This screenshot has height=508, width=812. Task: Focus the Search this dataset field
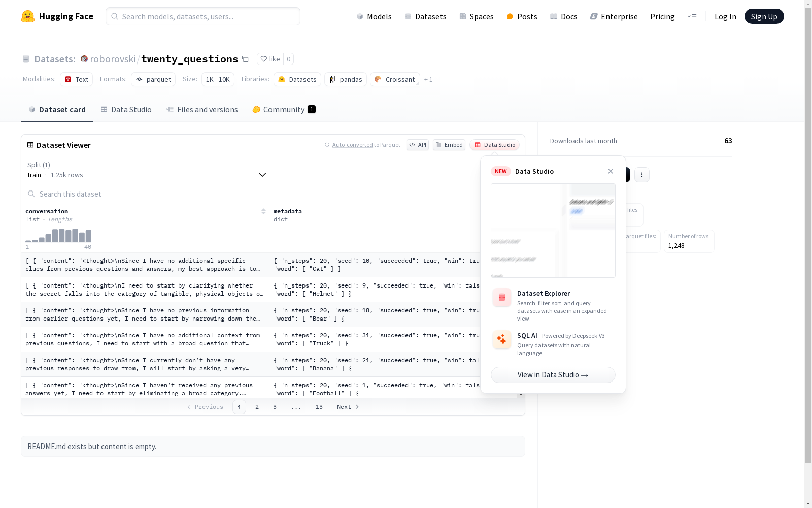click(251, 194)
